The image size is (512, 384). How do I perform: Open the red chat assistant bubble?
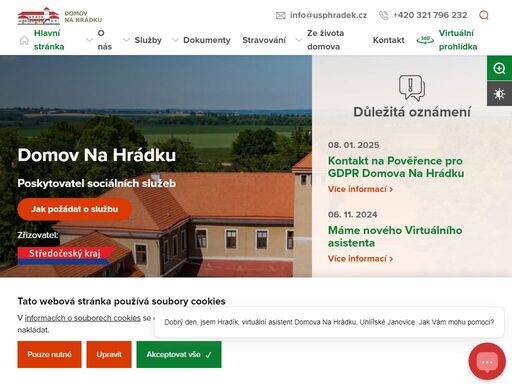click(x=487, y=361)
